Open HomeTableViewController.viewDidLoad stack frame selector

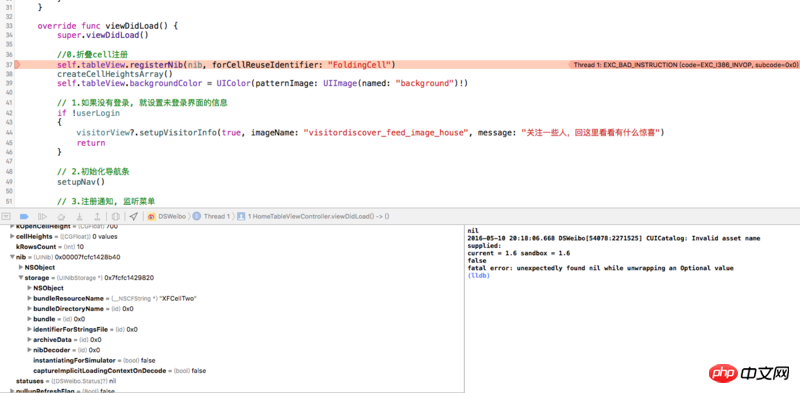pyautogui.click(x=313, y=216)
